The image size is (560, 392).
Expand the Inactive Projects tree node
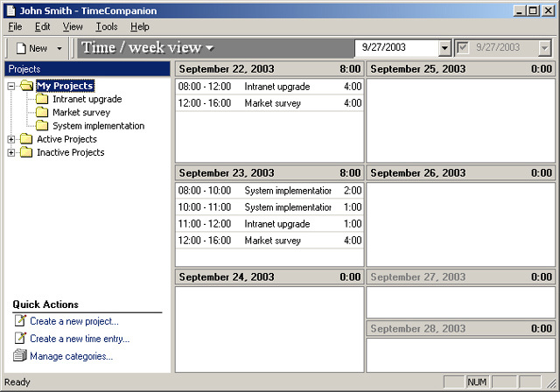pos(10,152)
